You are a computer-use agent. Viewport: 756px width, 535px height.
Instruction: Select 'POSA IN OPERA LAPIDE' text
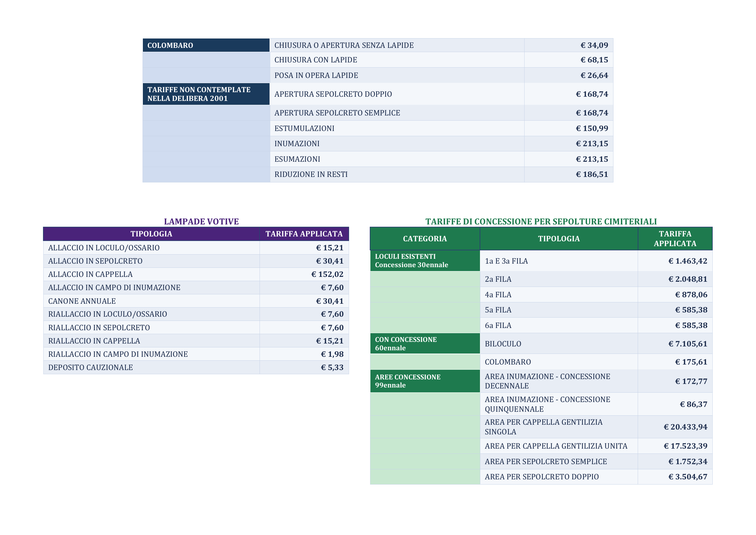316,75
